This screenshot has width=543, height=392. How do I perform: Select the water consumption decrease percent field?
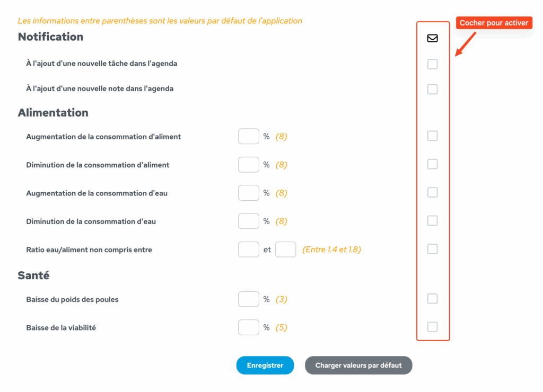point(249,221)
